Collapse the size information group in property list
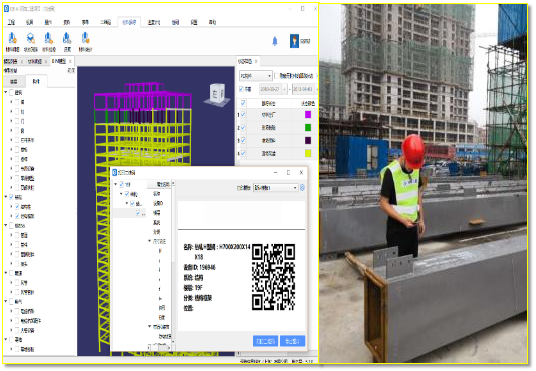The image size is (536, 371). (149, 241)
